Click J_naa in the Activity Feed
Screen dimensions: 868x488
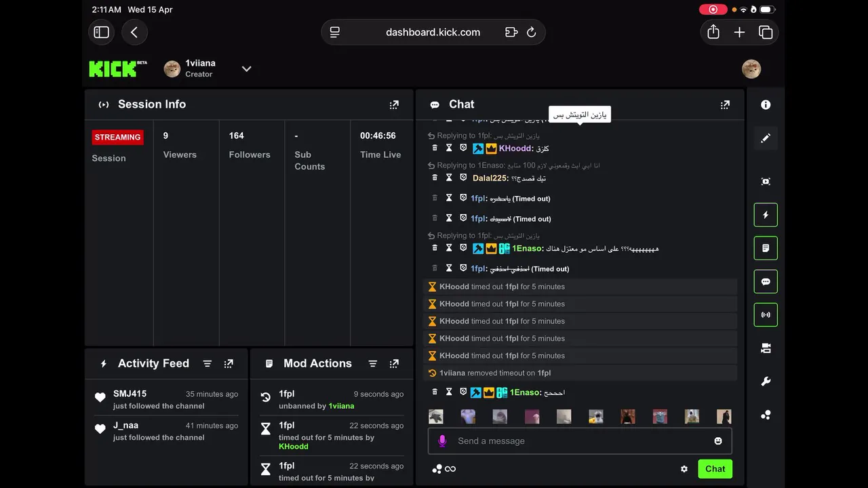click(x=125, y=426)
